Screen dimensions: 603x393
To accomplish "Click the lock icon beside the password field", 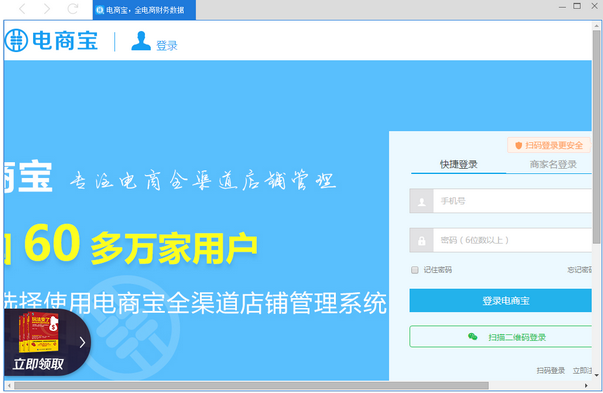I will point(421,240).
